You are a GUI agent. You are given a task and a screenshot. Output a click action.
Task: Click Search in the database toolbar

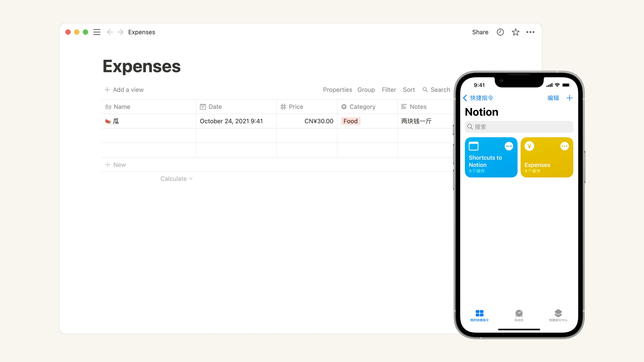click(x=436, y=90)
